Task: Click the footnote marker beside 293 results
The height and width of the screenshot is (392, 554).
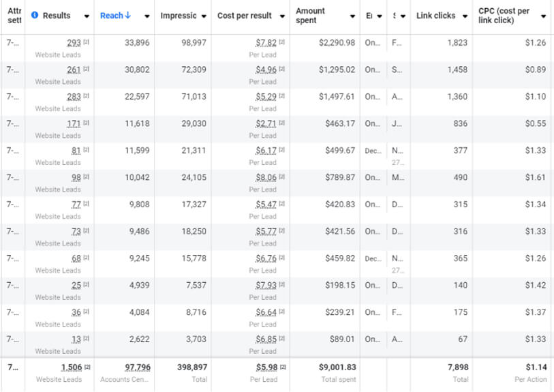Action: pos(87,43)
